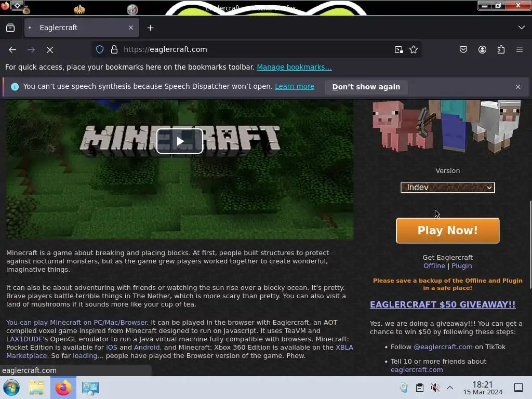532x399 pixels.
Task: Activate the Firefox taskbar icon
Action: (x=63, y=388)
